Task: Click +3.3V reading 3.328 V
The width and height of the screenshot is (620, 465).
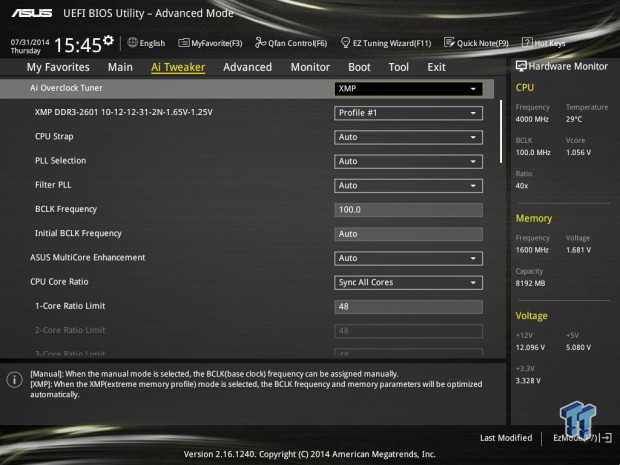Action: point(528,381)
